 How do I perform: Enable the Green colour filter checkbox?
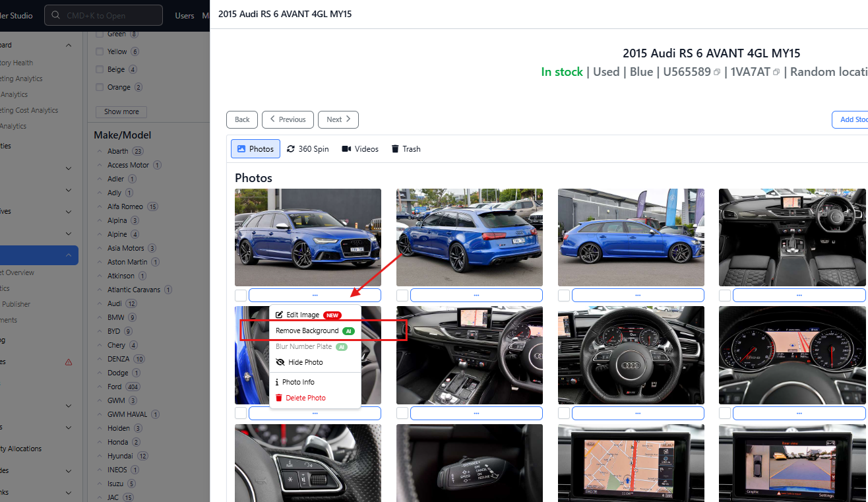click(x=100, y=34)
